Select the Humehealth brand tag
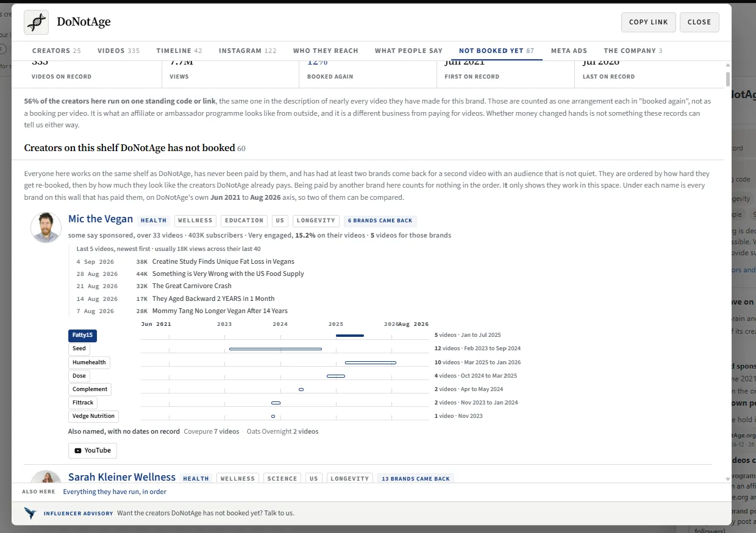The width and height of the screenshot is (756, 533). [x=89, y=362]
